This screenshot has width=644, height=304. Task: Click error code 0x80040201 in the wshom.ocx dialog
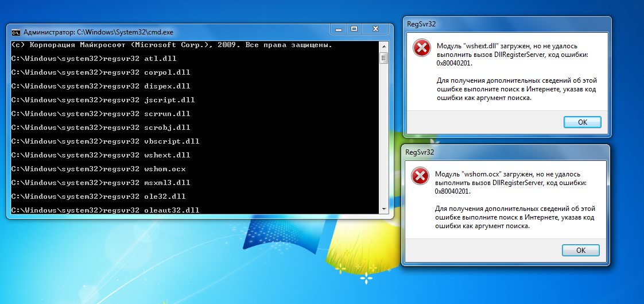(x=453, y=192)
